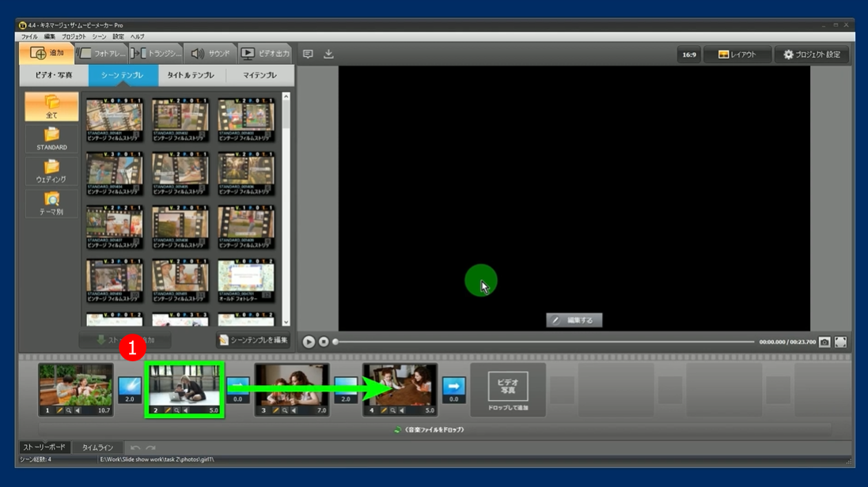This screenshot has width=868, height=487.
Task: Switch to the タイトルテンプレ tab
Action: pyautogui.click(x=191, y=75)
